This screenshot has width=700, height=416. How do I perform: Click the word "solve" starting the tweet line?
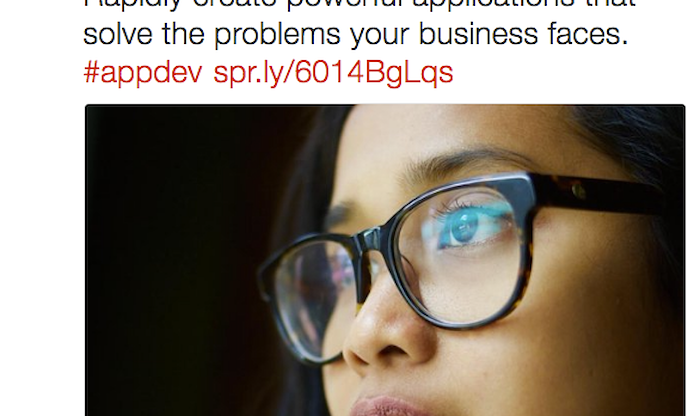coord(118,34)
